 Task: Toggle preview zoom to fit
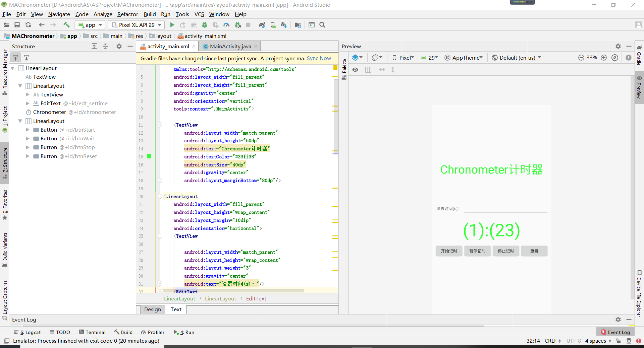pos(615,57)
